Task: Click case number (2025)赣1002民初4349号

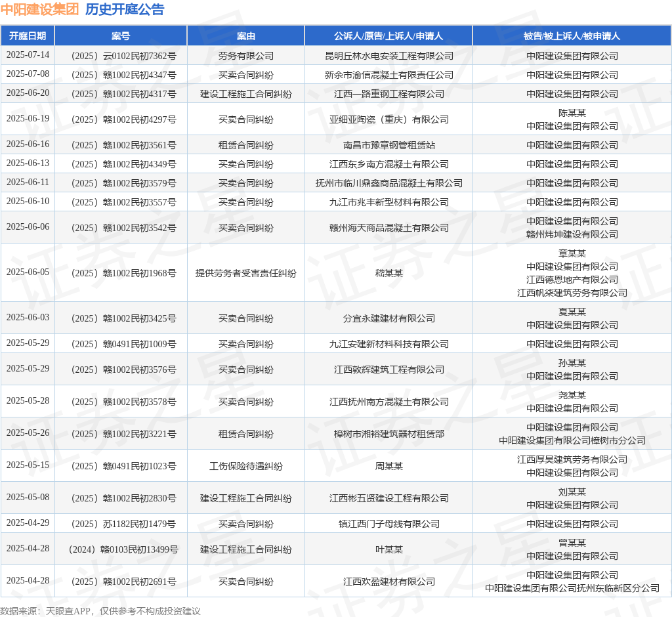Action: pos(123,164)
